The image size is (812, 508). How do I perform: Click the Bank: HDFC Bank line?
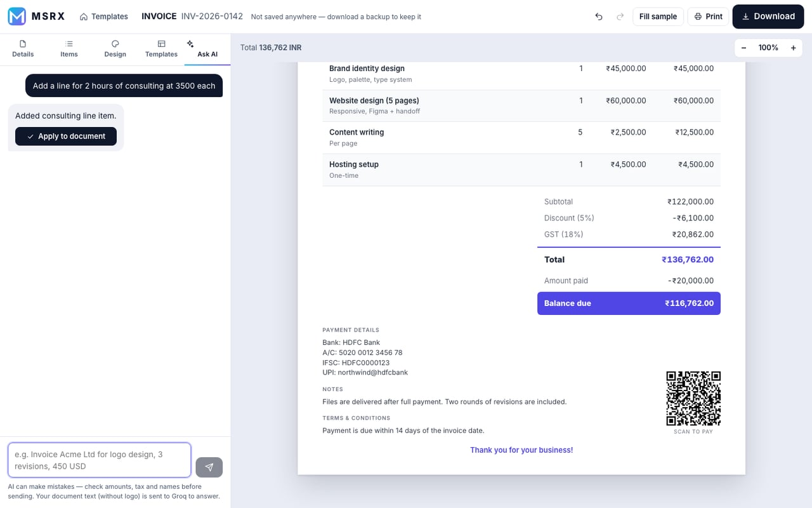click(x=351, y=342)
